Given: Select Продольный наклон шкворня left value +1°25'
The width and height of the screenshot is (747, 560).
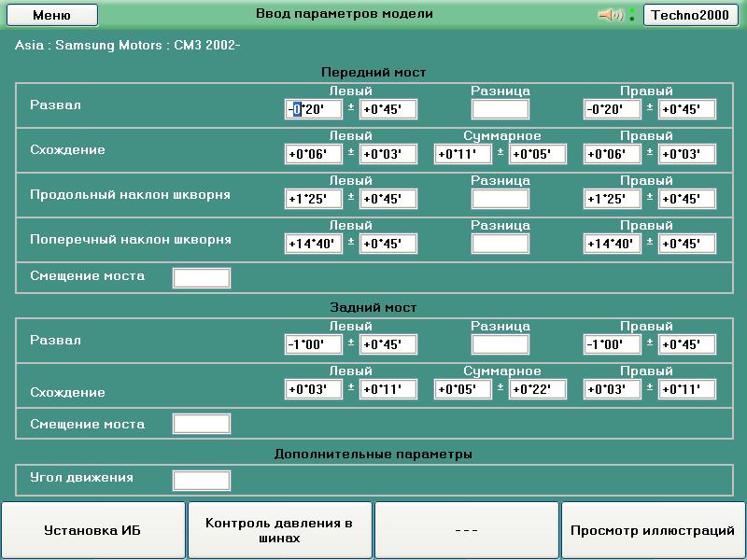Looking at the screenshot, I should [314, 199].
